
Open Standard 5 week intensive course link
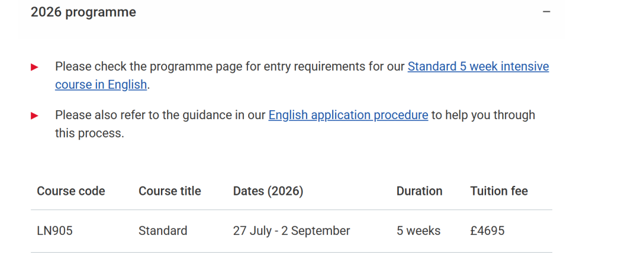click(478, 66)
